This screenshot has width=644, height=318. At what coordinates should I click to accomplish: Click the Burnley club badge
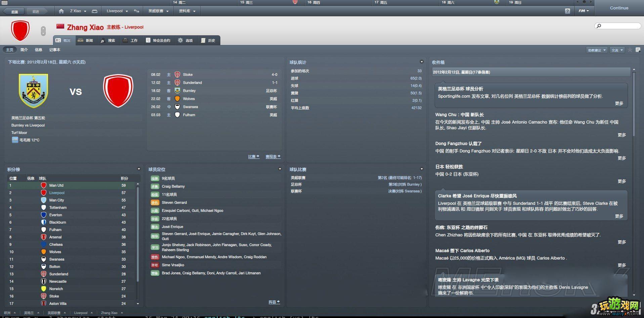click(x=33, y=91)
